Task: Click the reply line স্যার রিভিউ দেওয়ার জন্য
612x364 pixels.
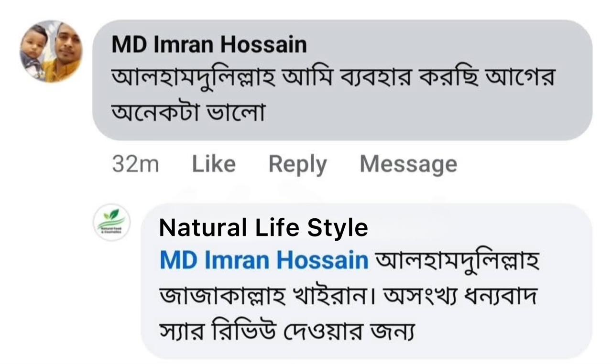Action: point(286,331)
